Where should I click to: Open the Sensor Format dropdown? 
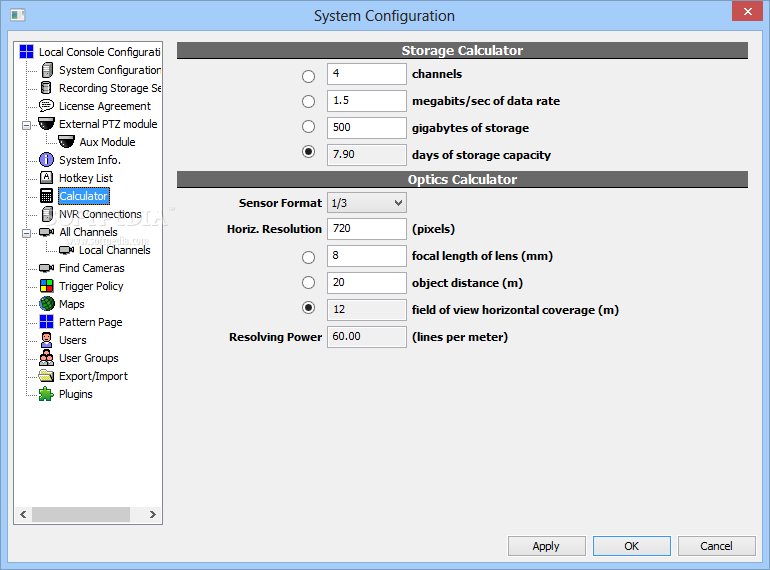click(367, 203)
